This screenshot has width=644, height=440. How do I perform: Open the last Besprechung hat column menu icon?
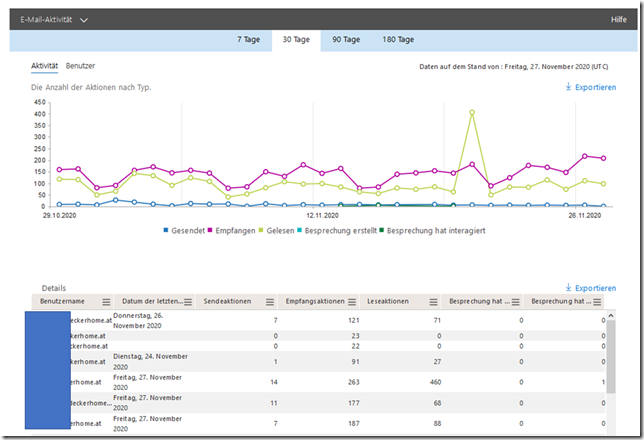[x=597, y=302]
